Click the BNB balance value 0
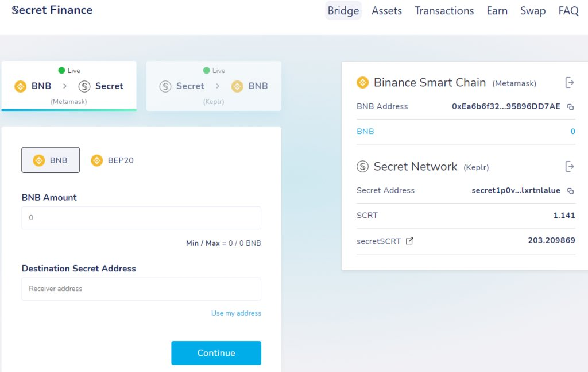The image size is (588, 372). click(572, 132)
